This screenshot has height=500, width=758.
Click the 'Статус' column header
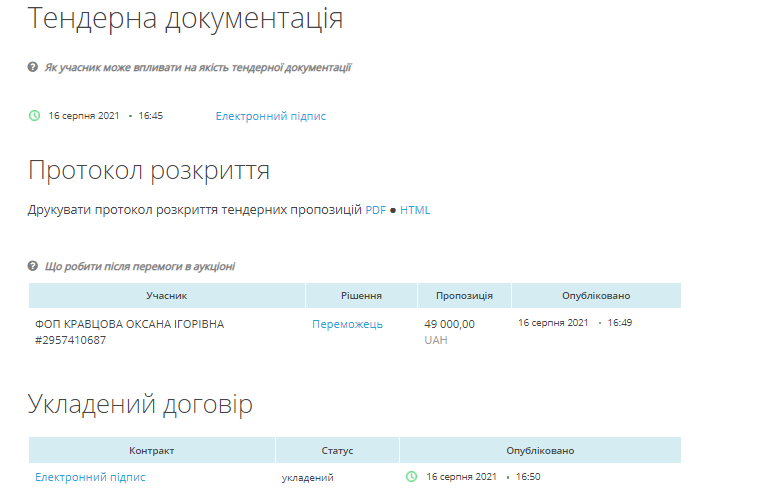pyautogui.click(x=337, y=450)
